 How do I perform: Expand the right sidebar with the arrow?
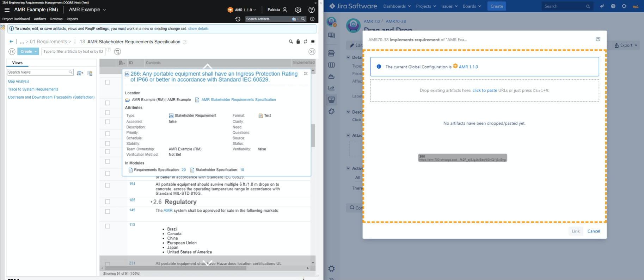coord(312,51)
